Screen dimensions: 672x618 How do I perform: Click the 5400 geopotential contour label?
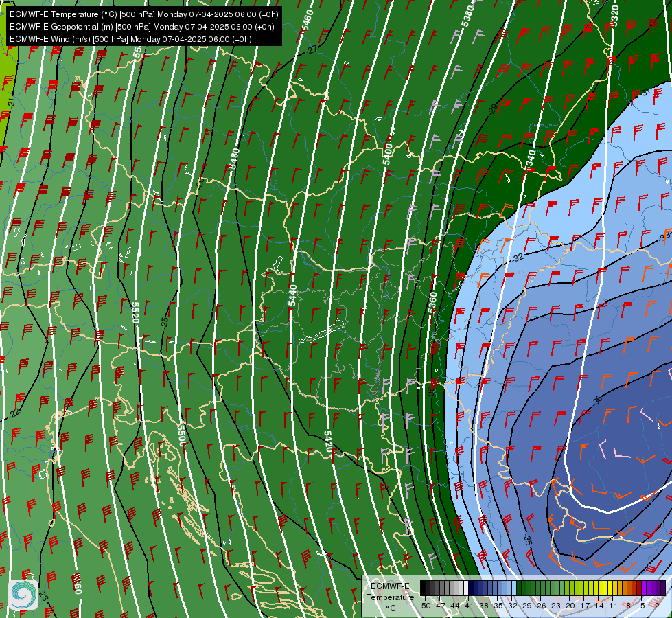(387, 154)
